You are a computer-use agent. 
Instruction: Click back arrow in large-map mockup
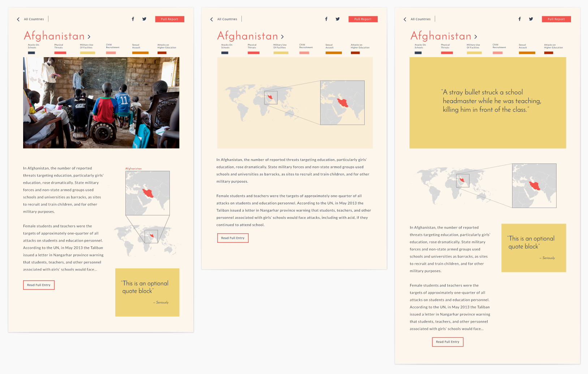point(211,20)
